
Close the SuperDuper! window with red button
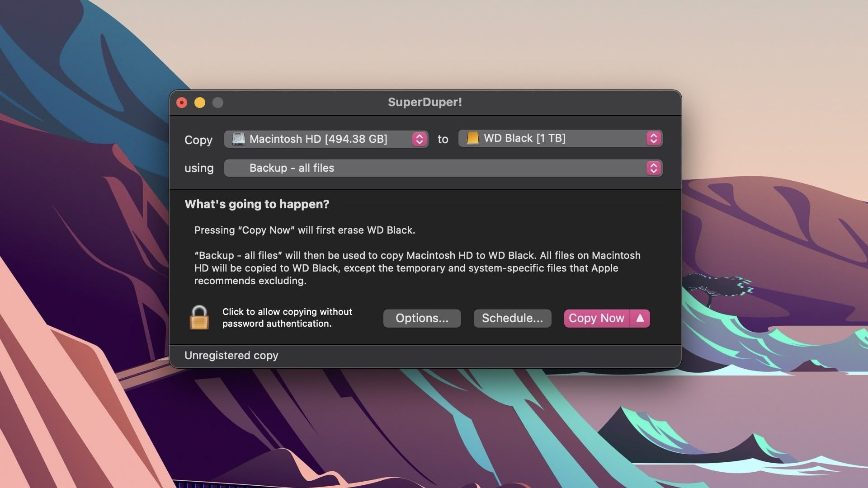click(182, 103)
